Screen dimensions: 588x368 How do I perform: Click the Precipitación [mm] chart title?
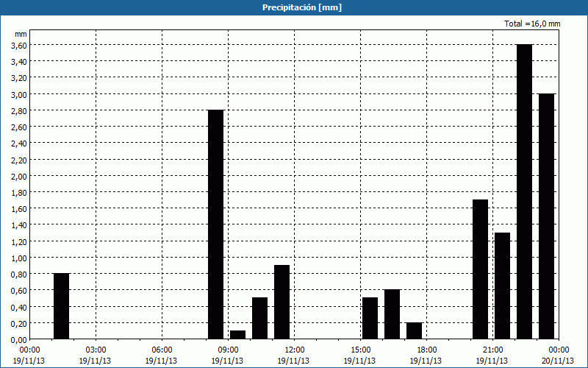[x=302, y=7]
